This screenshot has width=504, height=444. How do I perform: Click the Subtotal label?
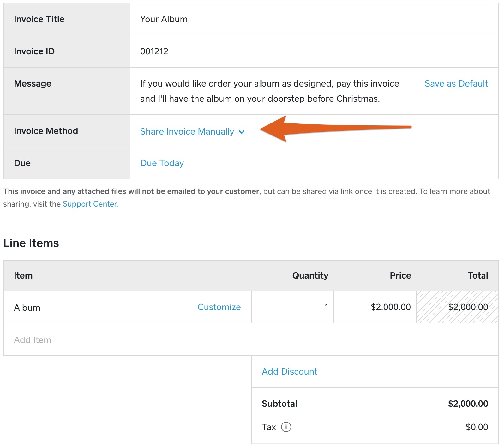[x=279, y=404]
